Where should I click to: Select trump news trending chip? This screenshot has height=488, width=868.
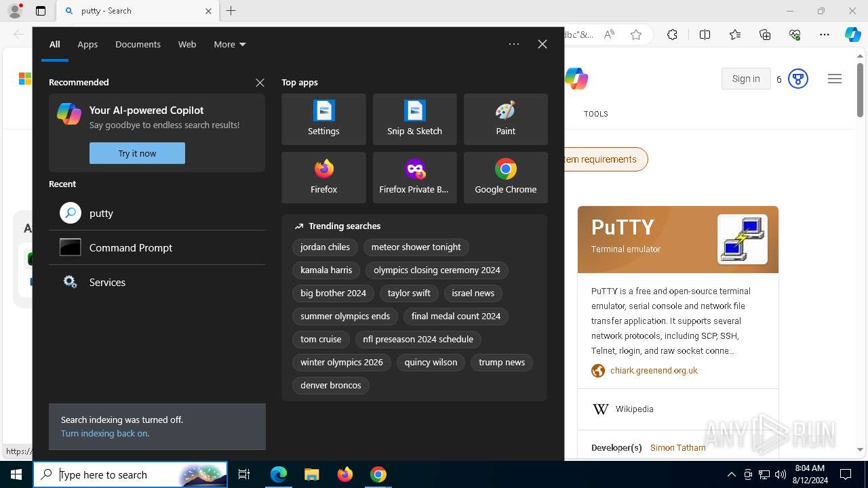[502, 363]
